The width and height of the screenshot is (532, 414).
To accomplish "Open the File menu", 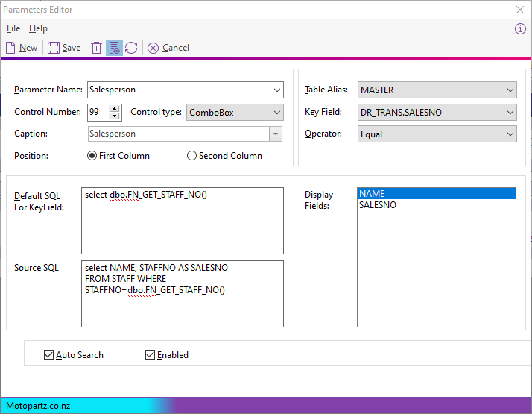I will tap(13, 28).
